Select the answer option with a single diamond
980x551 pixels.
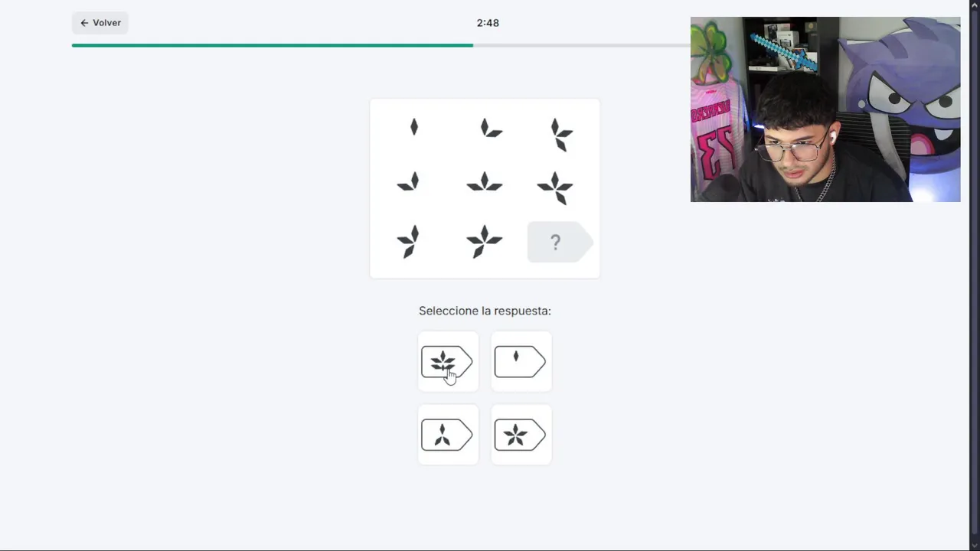point(521,361)
